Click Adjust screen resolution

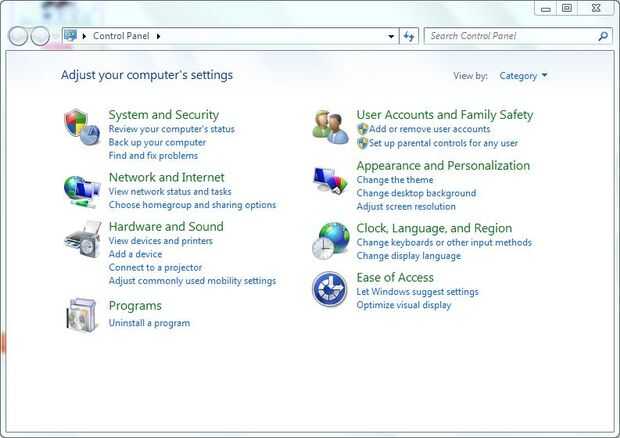[406, 206]
